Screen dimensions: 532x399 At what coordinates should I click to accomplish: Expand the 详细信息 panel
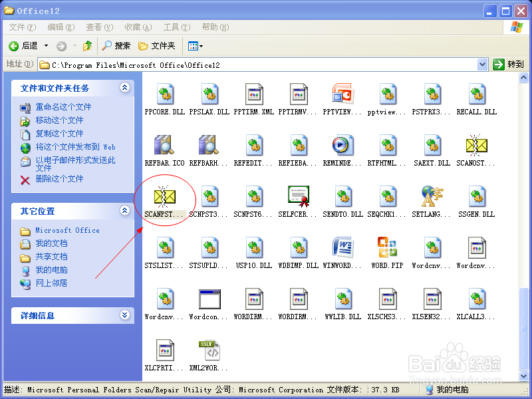(x=124, y=315)
